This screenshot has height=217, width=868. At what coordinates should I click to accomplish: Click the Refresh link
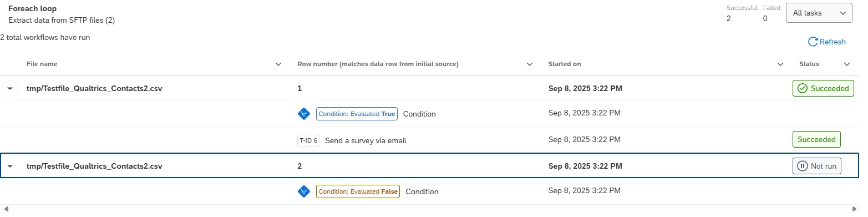pos(826,42)
